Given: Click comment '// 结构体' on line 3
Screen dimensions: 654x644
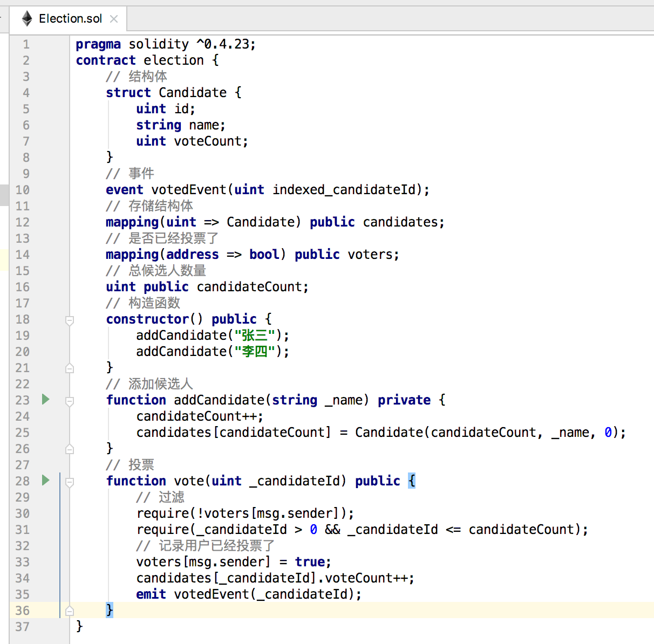Looking at the screenshot, I should [x=137, y=77].
